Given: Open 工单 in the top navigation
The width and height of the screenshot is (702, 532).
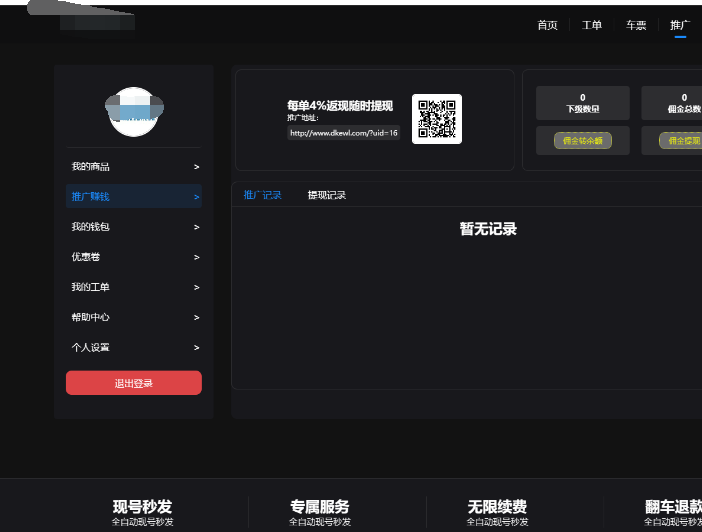Looking at the screenshot, I should point(592,25).
